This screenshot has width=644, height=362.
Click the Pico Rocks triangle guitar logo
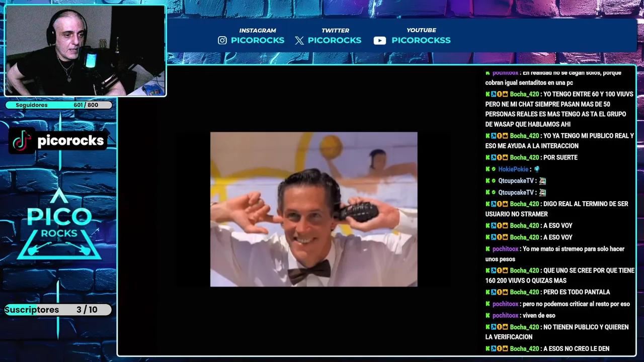(59, 224)
